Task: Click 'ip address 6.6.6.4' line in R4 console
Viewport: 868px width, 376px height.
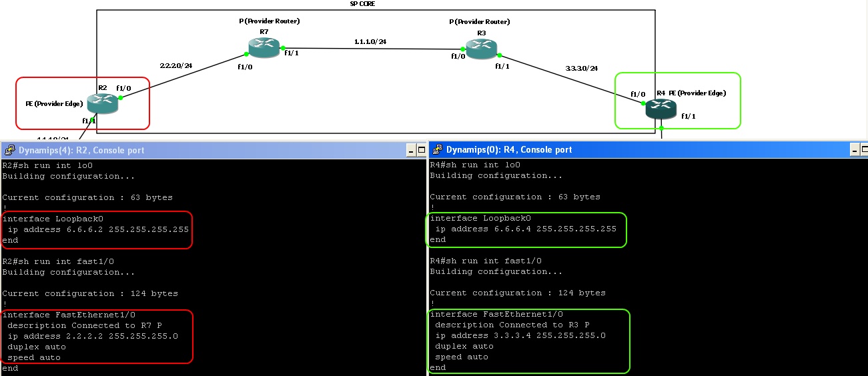Action: click(526, 229)
